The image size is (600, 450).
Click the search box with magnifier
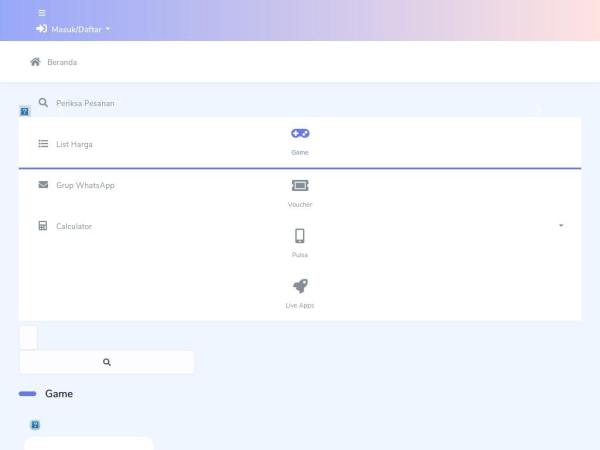point(107,362)
